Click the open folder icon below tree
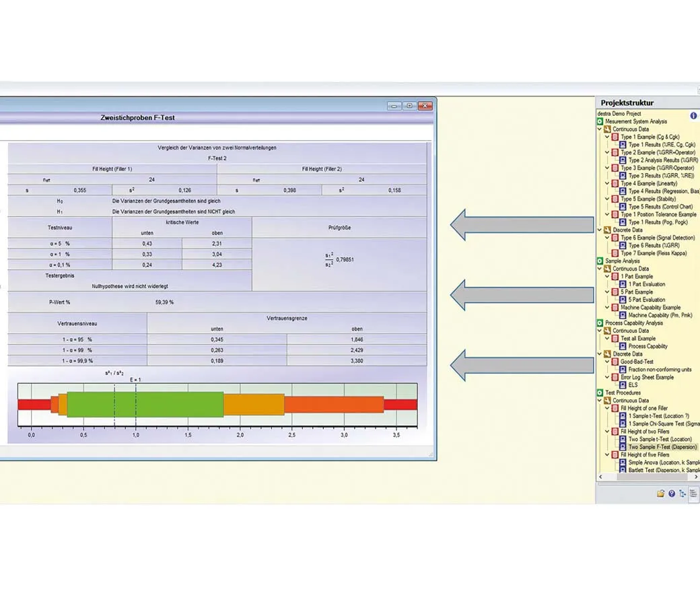Viewport: 700px width, 606px height. (661, 494)
